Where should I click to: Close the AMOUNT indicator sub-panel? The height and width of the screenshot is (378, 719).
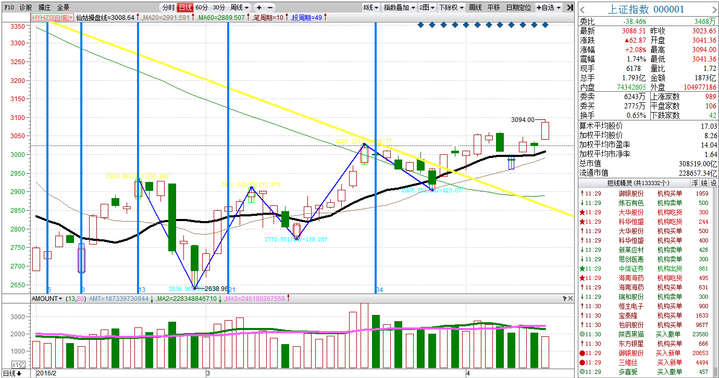(x=570, y=299)
